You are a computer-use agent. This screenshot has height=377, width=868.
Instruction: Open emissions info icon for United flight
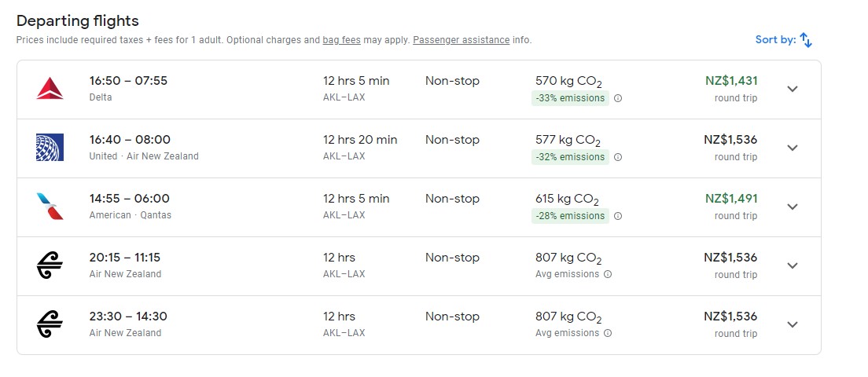pyautogui.click(x=618, y=157)
